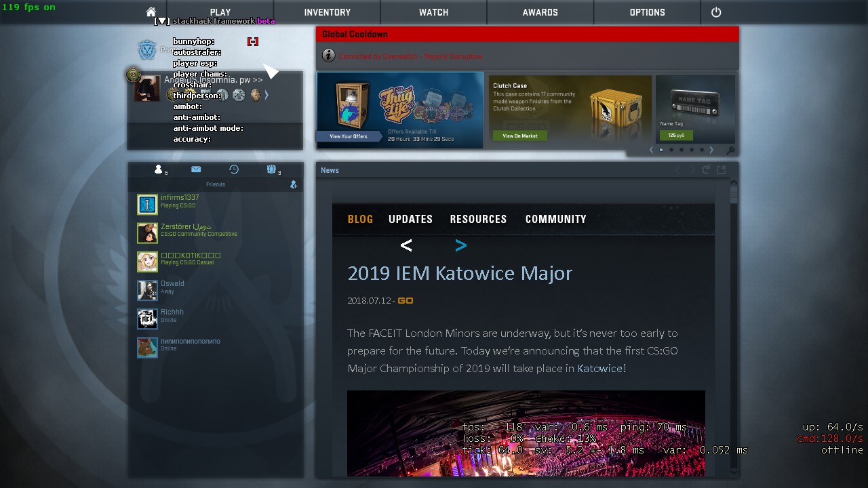Buy the Name Tag for 125 руб

[x=676, y=135]
